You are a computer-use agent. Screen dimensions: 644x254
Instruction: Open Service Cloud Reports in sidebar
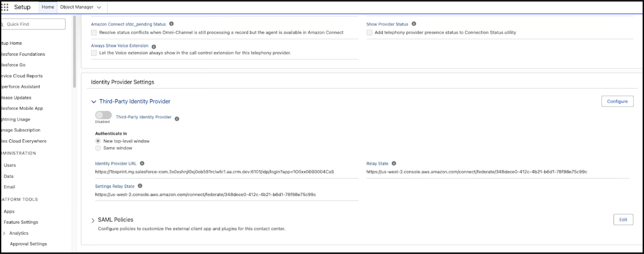pos(21,76)
